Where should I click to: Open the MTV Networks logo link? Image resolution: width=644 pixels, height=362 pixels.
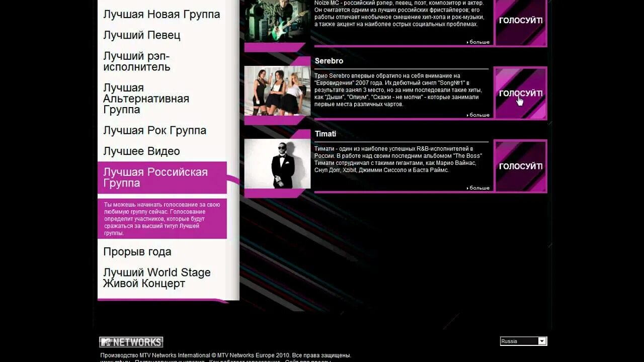(131, 342)
